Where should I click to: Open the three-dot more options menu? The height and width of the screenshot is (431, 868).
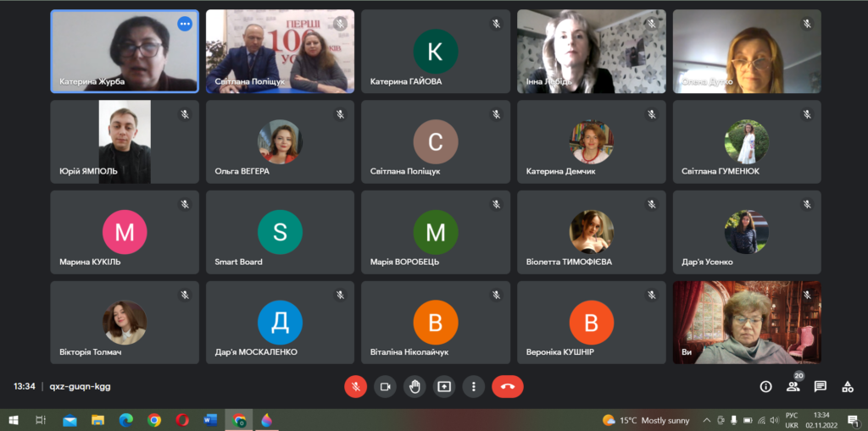pos(474,386)
